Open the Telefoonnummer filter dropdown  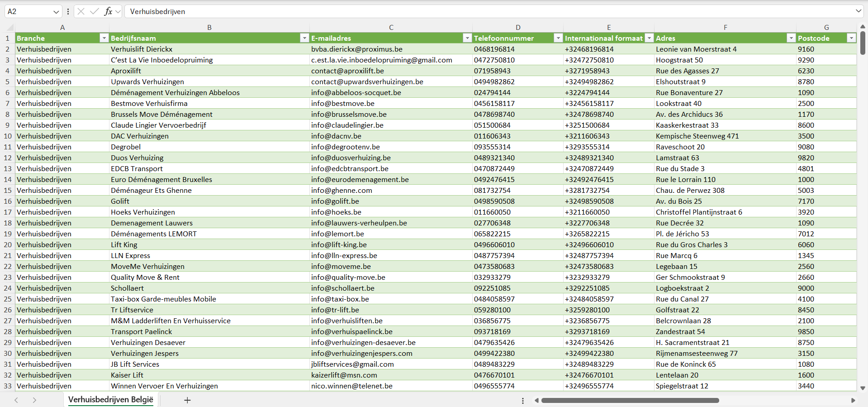click(x=558, y=38)
